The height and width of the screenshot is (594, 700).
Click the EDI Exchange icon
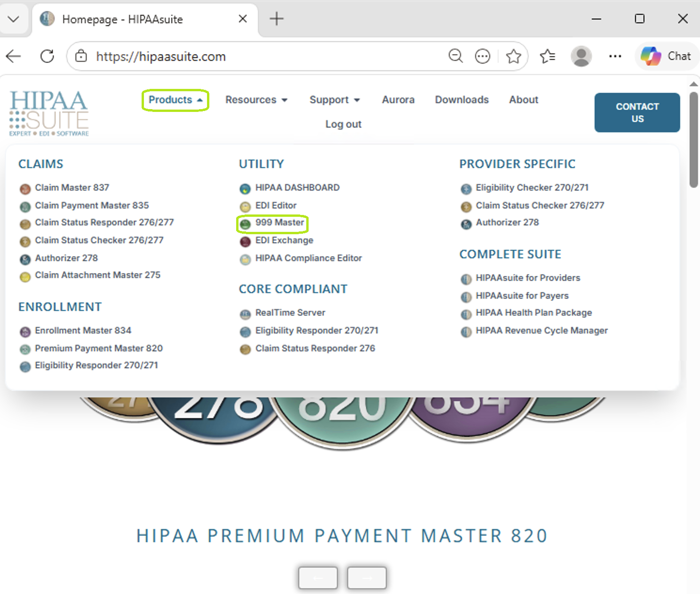245,242
